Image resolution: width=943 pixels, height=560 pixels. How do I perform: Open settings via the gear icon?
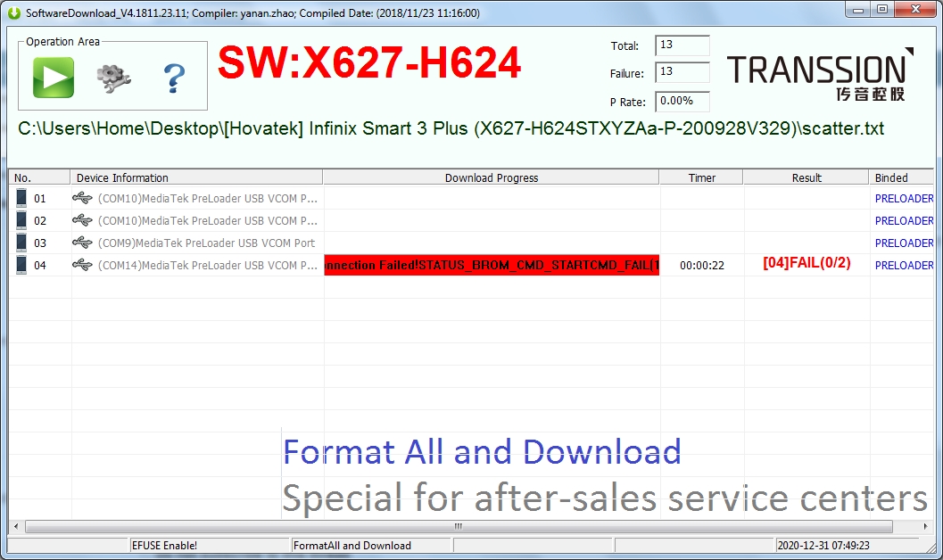[x=113, y=78]
